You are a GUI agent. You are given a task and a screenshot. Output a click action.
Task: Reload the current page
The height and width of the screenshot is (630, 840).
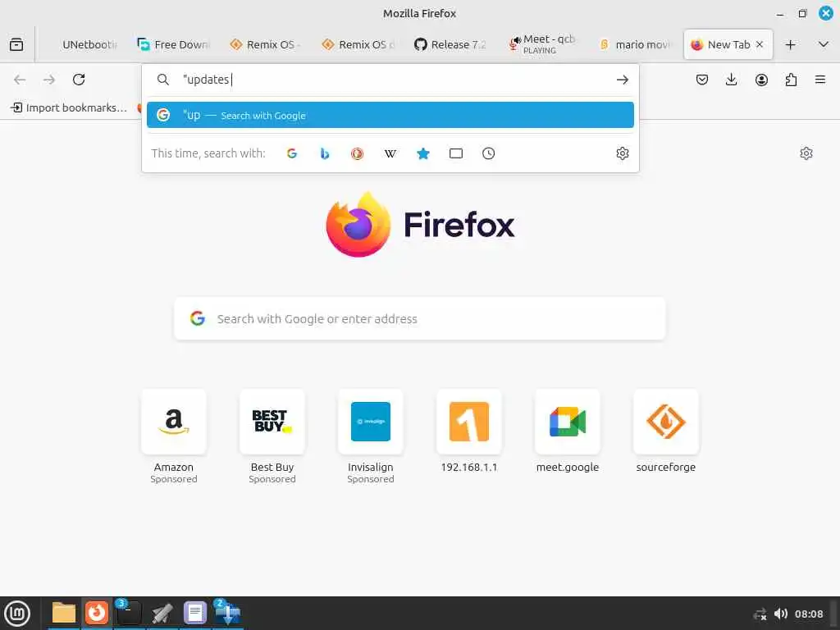(79, 80)
